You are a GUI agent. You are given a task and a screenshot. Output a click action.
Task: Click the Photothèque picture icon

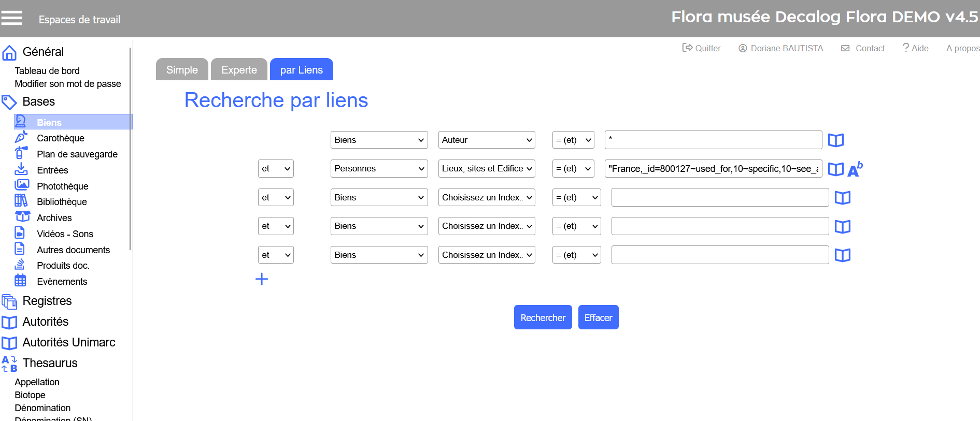pyautogui.click(x=22, y=185)
